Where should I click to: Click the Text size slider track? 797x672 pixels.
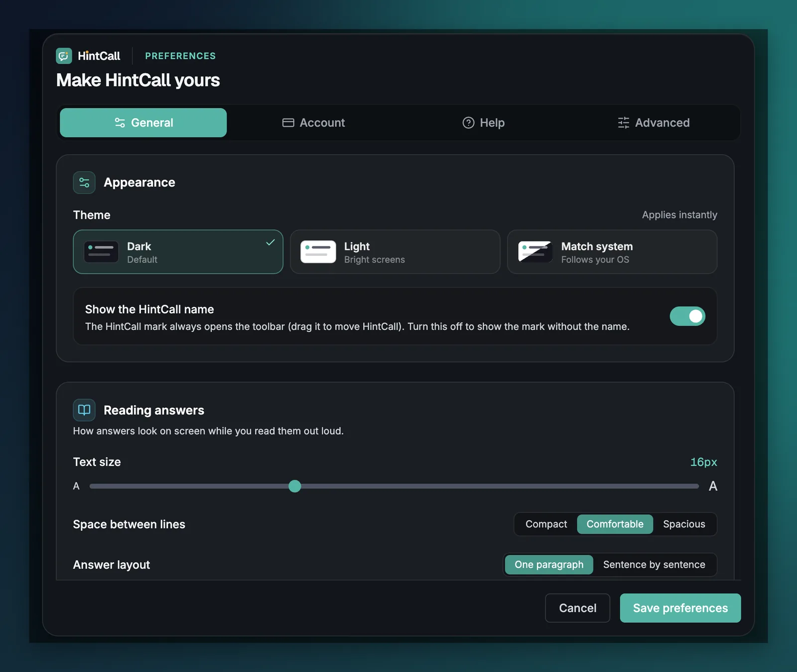tap(394, 486)
